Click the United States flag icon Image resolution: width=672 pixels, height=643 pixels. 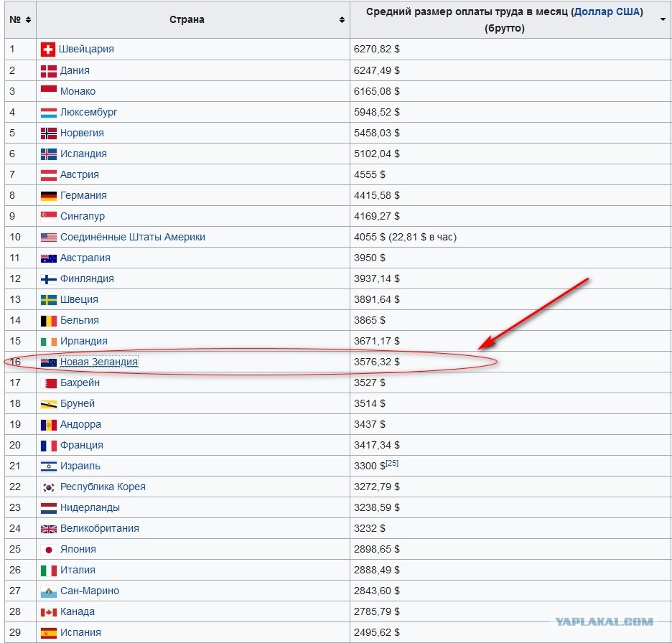click(x=48, y=238)
